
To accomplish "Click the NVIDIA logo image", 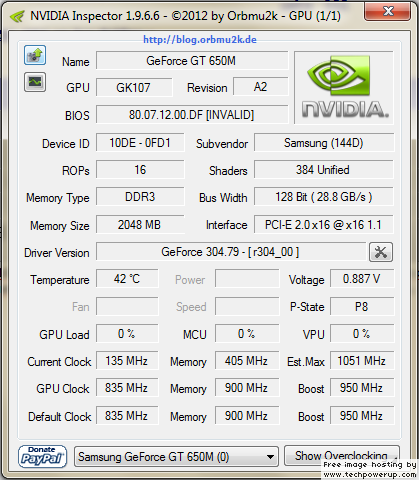I will click(x=344, y=88).
